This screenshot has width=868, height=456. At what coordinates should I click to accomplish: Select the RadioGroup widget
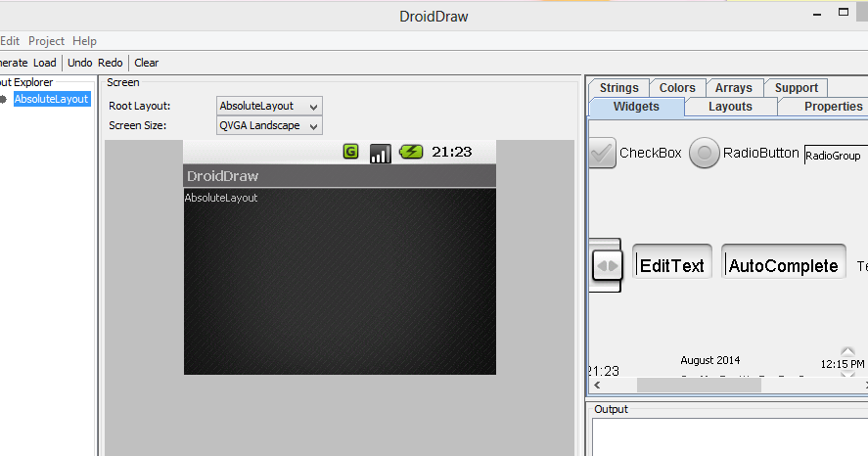click(x=836, y=155)
